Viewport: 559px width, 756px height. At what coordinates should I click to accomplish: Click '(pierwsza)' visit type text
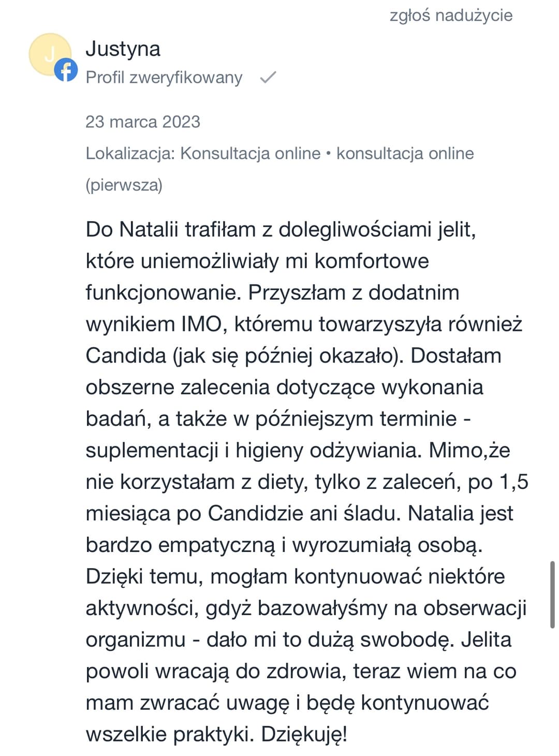coord(124,185)
